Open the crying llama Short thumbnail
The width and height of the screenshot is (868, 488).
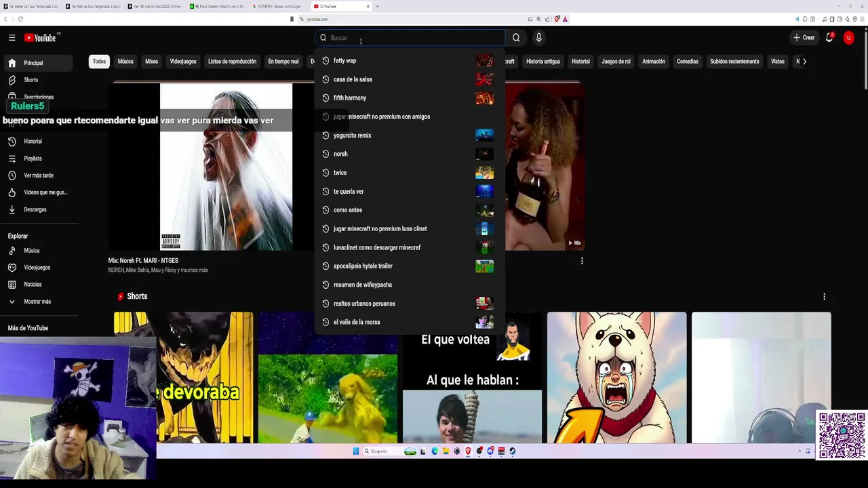616,378
